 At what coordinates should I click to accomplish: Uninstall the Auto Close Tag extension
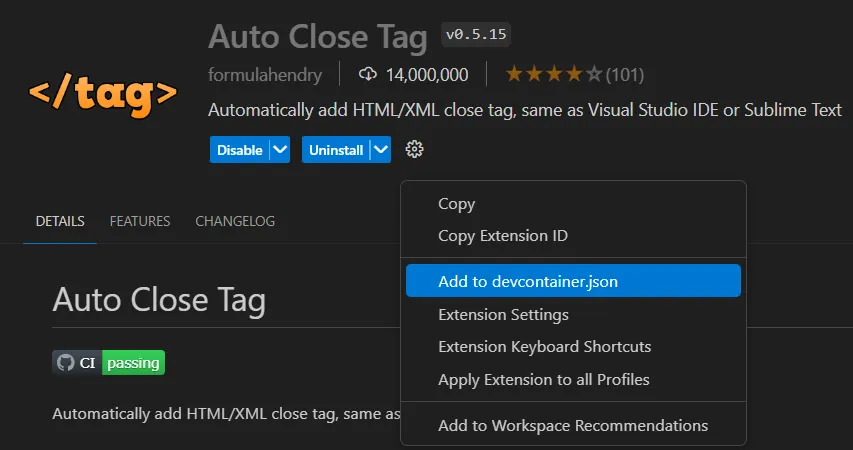tap(335, 150)
